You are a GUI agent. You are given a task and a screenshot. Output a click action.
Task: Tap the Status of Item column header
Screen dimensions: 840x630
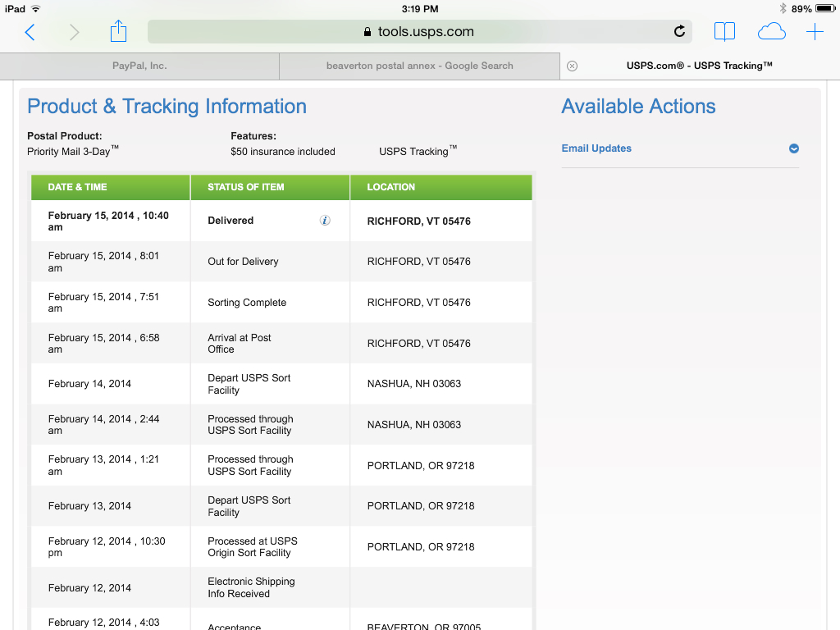pos(246,187)
